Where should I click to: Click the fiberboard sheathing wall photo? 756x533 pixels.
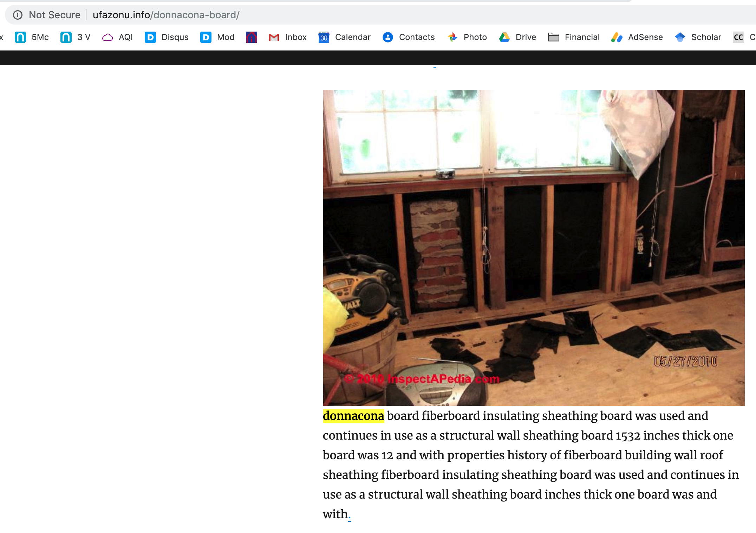coord(534,248)
